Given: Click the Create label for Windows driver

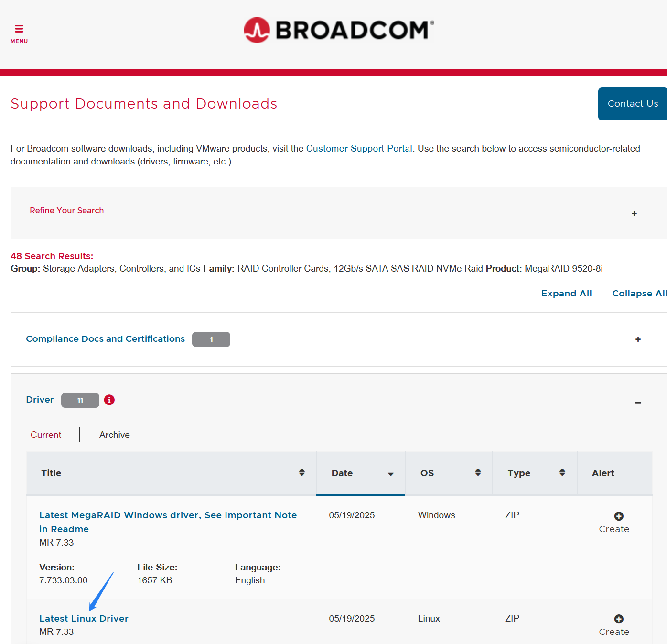Looking at the screenshot, I should pos(614,529).
